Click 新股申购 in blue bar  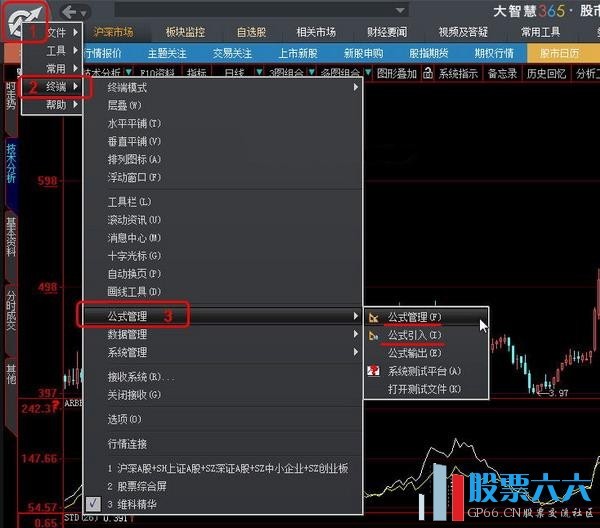click(x=364, y=53)
